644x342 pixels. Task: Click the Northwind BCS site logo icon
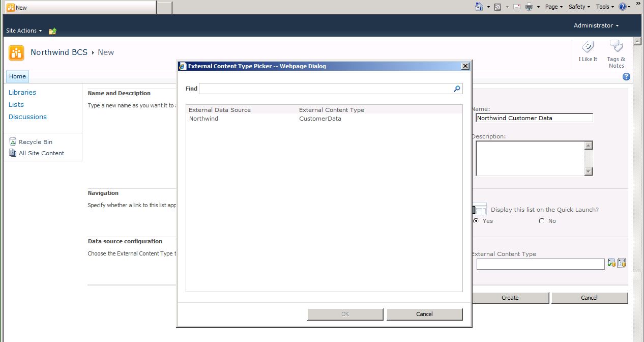pos(16,52)
